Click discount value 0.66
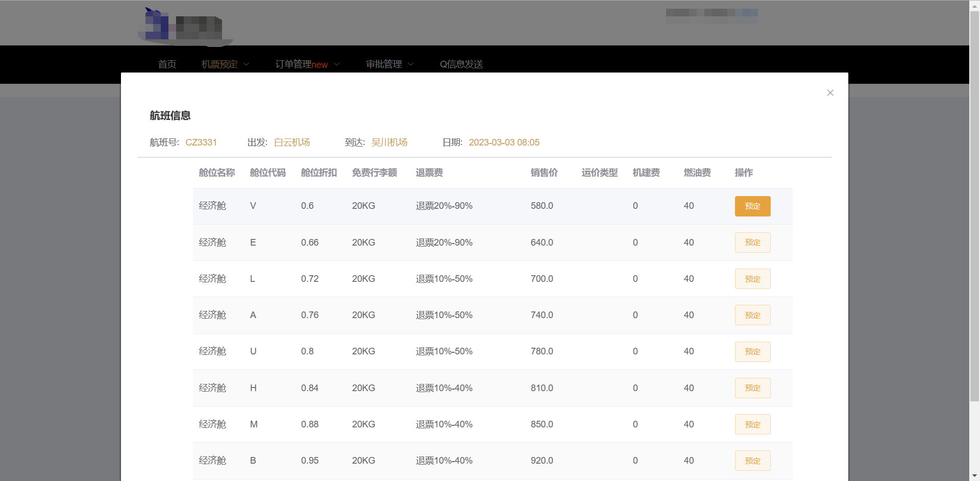This screenshot has height=481, width=980. [x=310, y=243]
